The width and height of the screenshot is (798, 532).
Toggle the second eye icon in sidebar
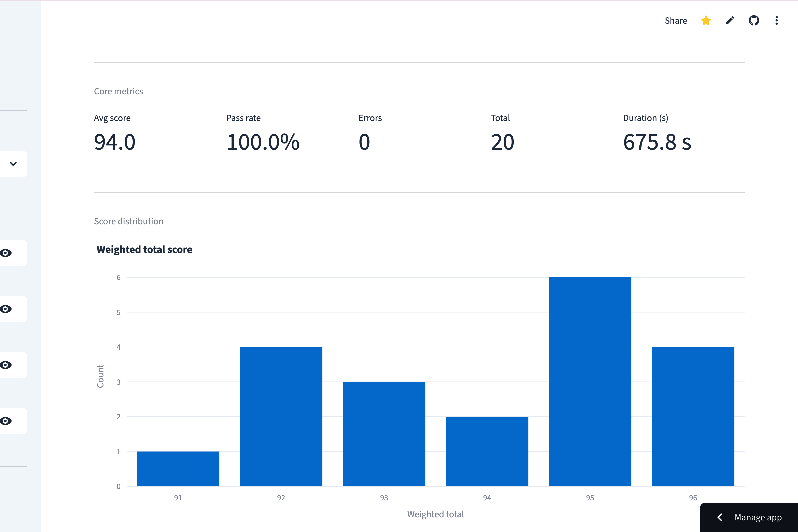coord(6,309)
